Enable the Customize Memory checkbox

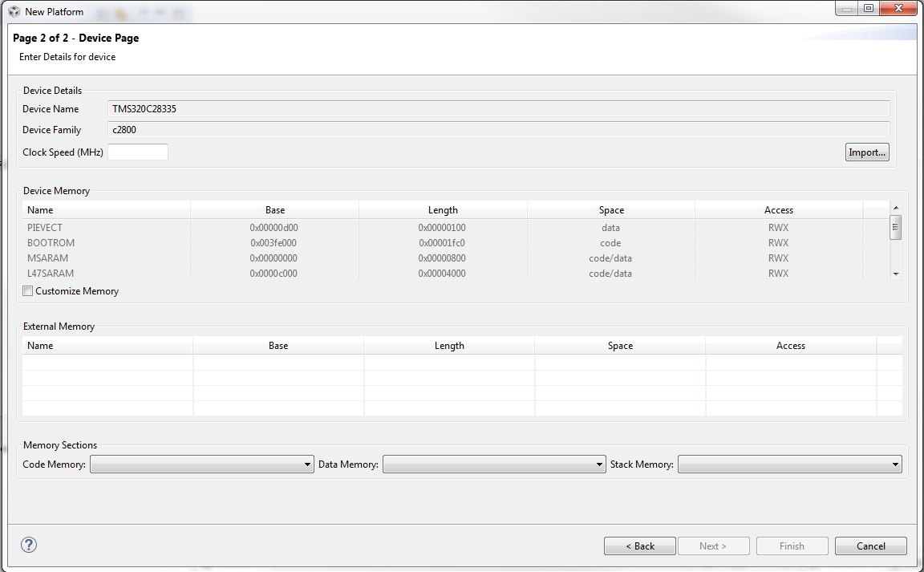pyautogui.click(x=27, y=290)
